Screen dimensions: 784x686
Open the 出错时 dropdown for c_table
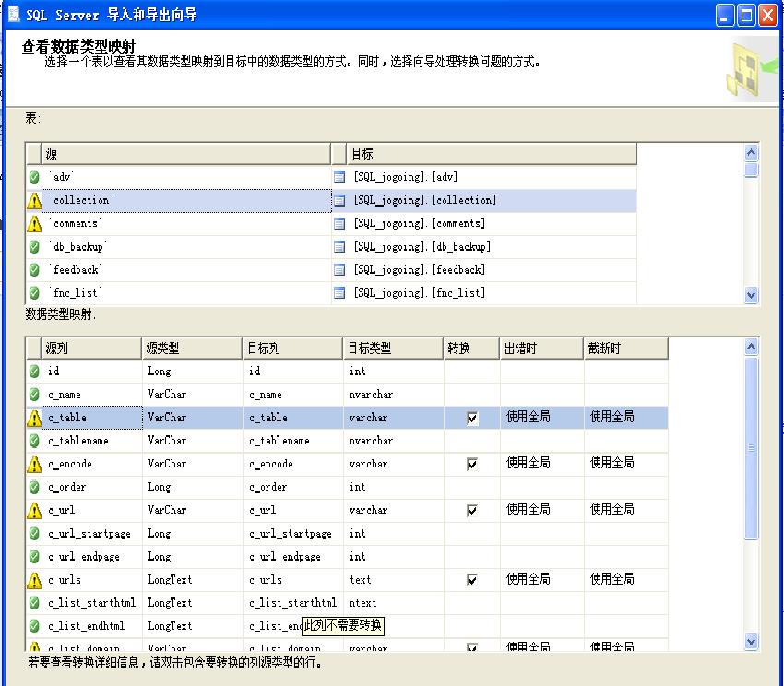click(541, 418)
